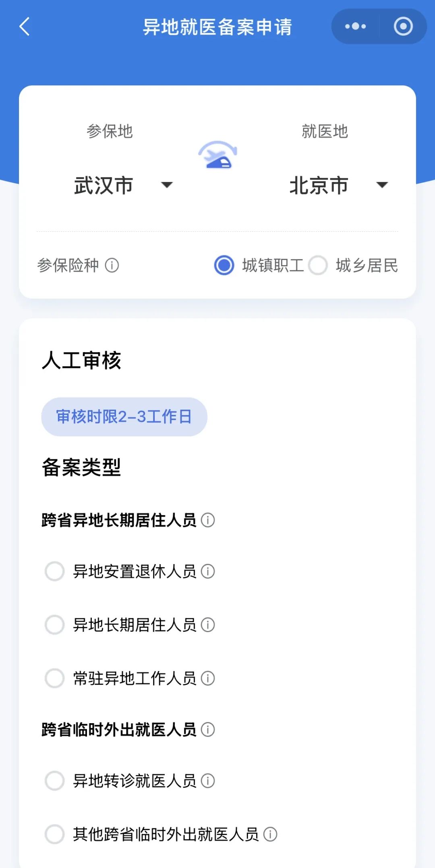
Task: Tap the 审核时限2-3工作日 badge
Action: click(124, 417)
